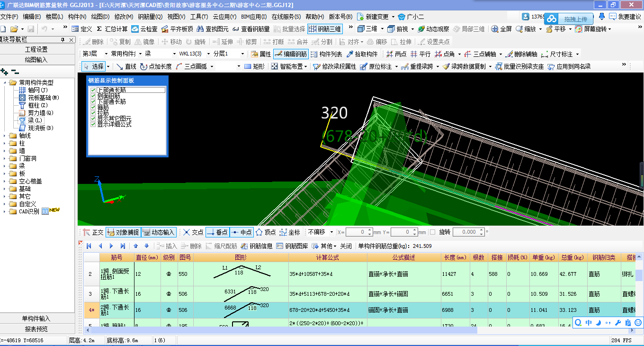Click 应用到同名梁 apply to same-name beams
The image size is (644, 346).
tap(569, 66)
